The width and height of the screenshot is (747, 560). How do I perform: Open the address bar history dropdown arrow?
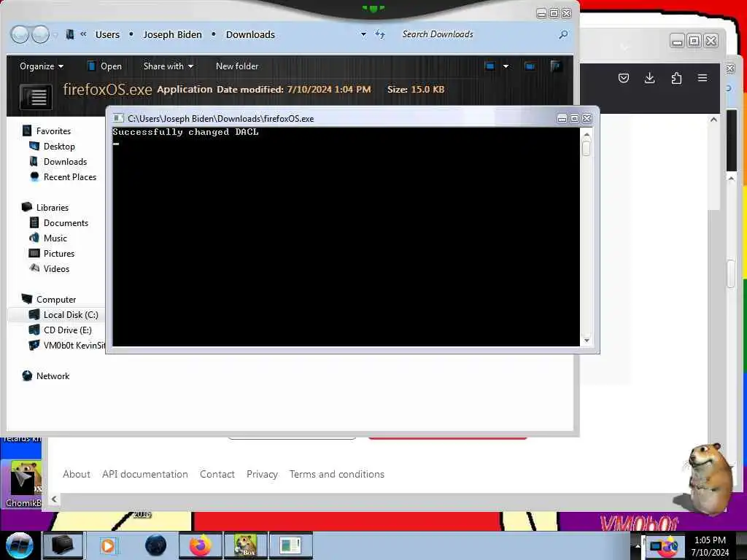[x=363, y=34]
